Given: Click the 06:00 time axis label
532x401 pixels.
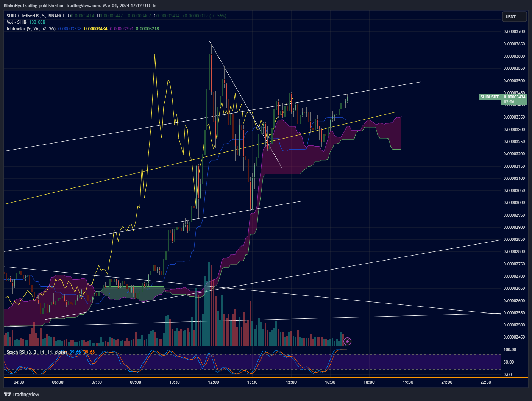Looking at the screenshot, I should click(x=58, y=382).
